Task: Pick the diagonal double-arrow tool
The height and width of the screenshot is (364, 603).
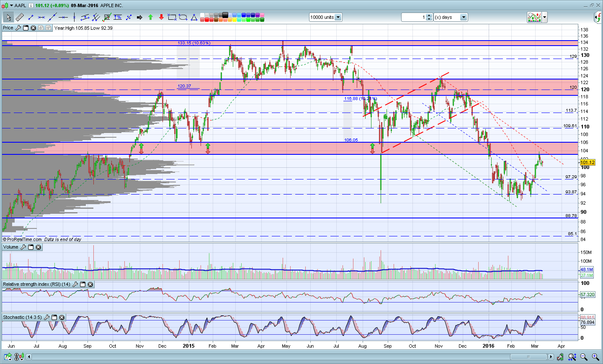Action: (129, 17)
